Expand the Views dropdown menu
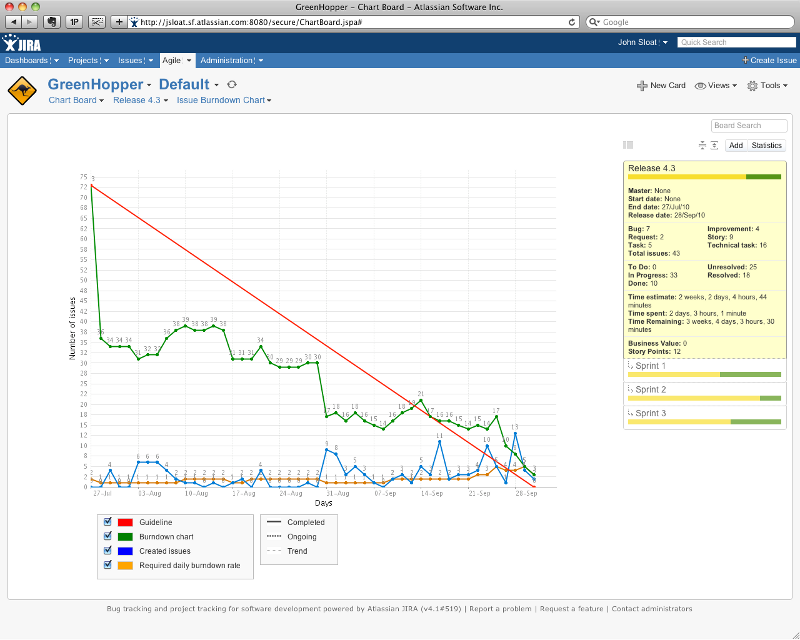The image size is (800, 640). [x=716, y=86]
